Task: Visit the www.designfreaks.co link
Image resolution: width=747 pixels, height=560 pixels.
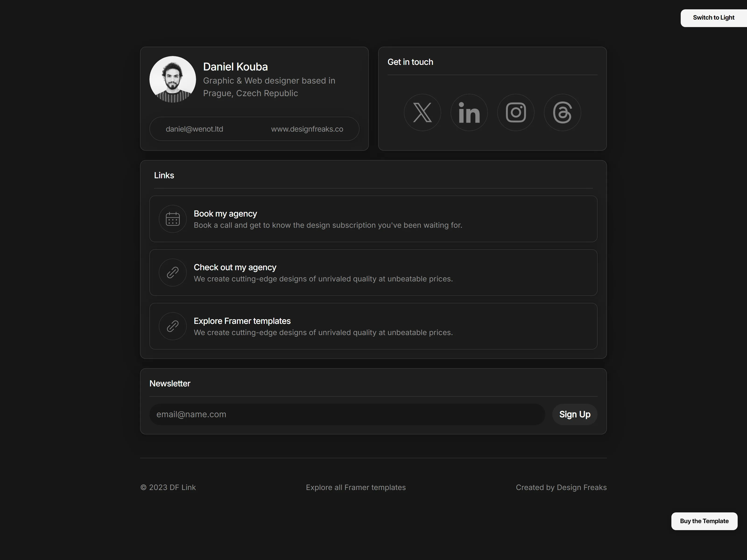Action: click(x=307, y=129)
